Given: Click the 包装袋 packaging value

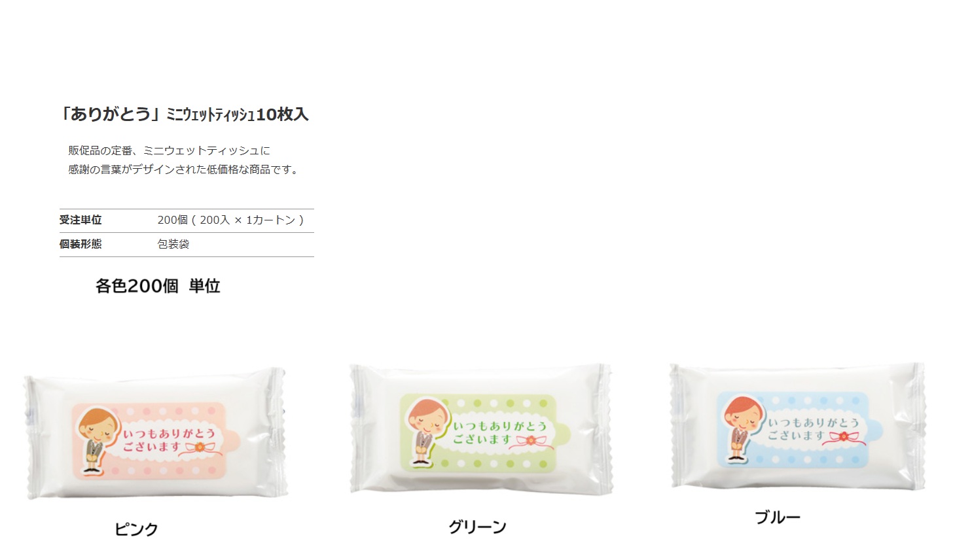Looking at the screenshot, I should [x=173, y=244].
